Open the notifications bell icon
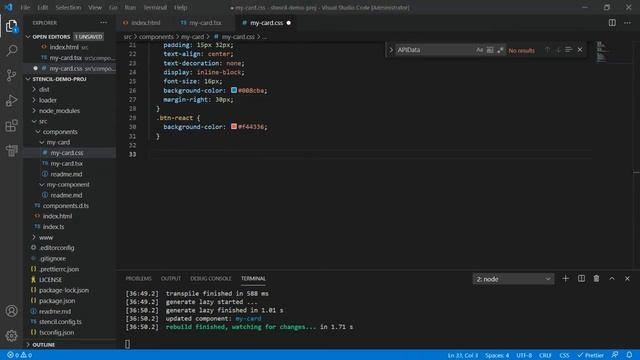The height and width of the screenshot is (360, 640). tap(629, 355)
